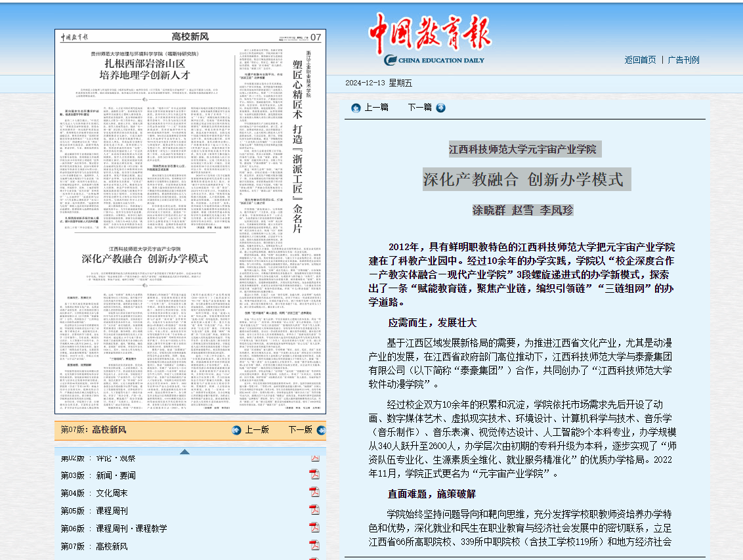Click section heading 应需而生,发展壮大
This screenshot has width=743, height=560.
pyautogui.click(x=432, y=322)
